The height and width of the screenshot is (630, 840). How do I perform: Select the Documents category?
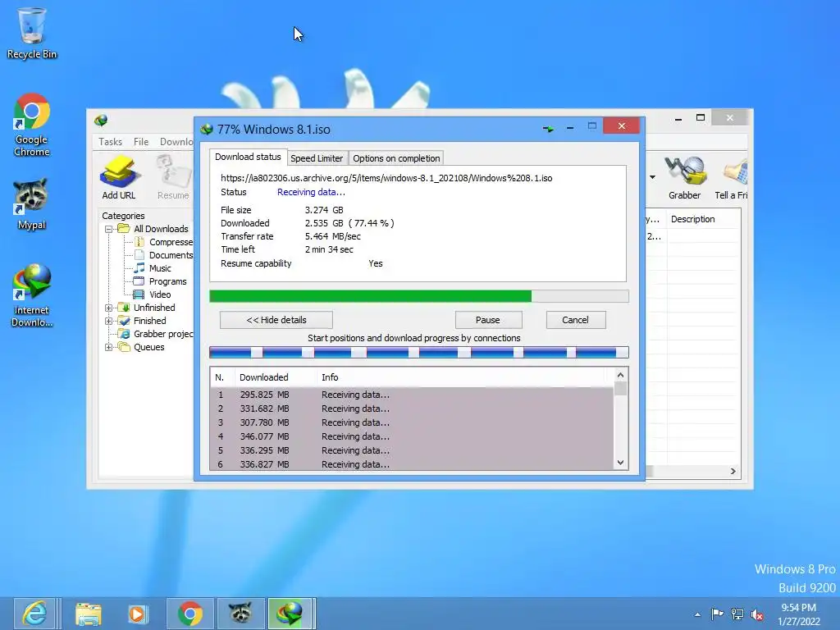pyautogui.click(x=165, y=255)
